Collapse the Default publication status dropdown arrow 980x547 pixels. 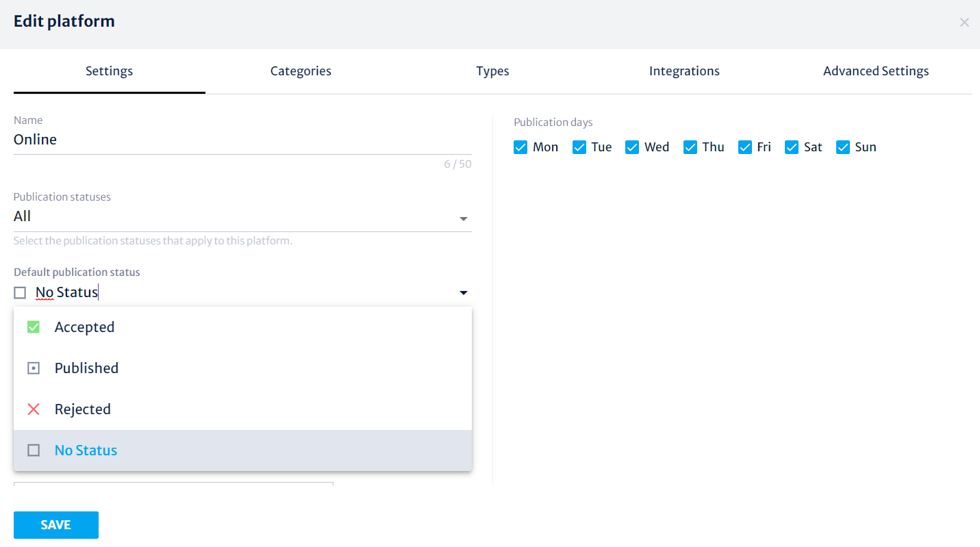click(464, 293)
